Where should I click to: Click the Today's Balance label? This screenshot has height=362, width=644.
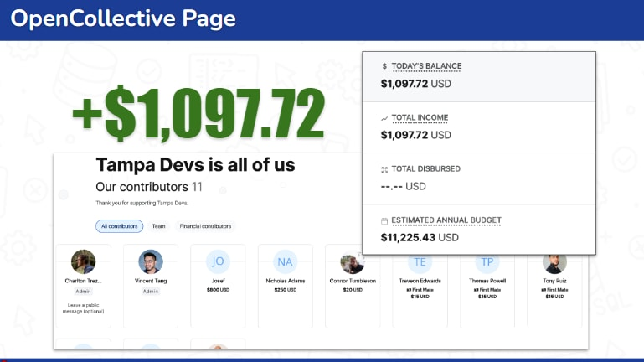pyautogui.click(x=426, y=66)
